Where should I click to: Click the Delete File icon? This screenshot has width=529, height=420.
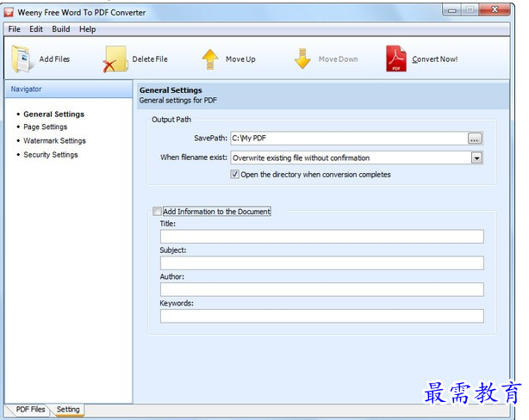[115, 59]
